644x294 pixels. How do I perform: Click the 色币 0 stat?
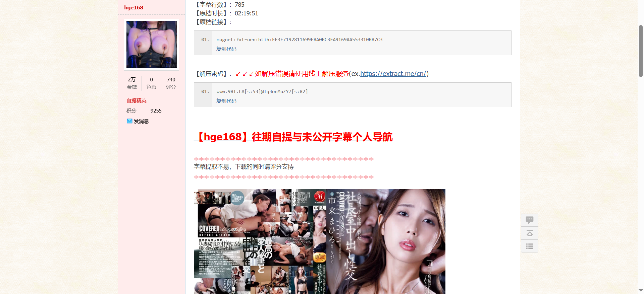click(x=152, y=83)
